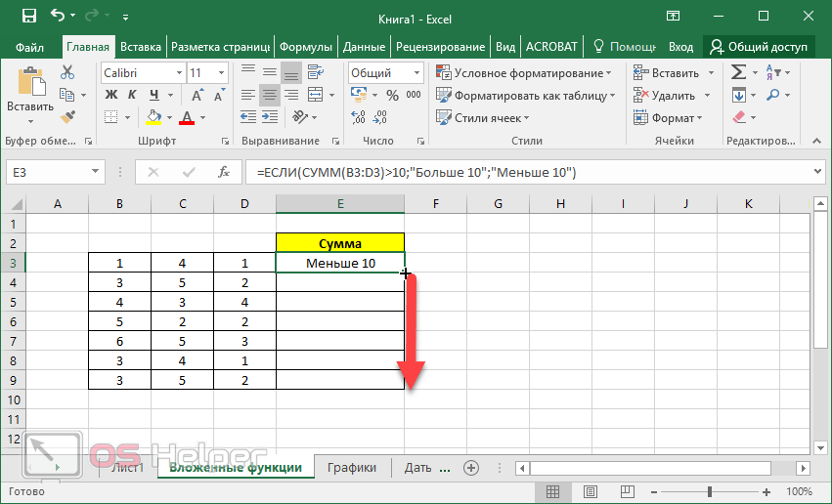Toggle center horizontal alignment
The height and width of the screenshot is (504, 832).
pos(269,95)
